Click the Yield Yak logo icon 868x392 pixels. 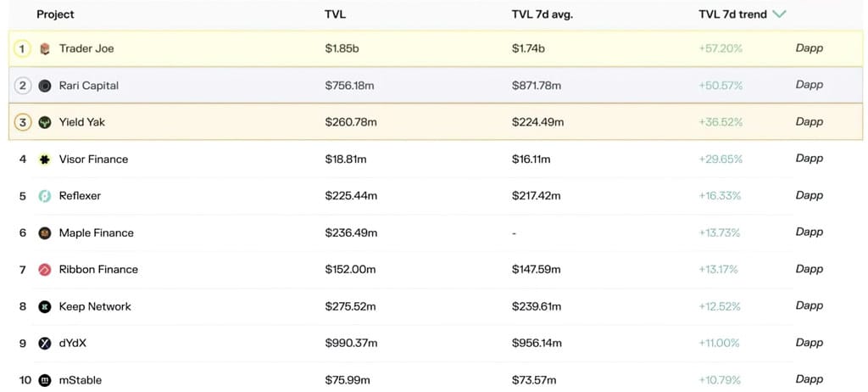click(x=45, y=122)
